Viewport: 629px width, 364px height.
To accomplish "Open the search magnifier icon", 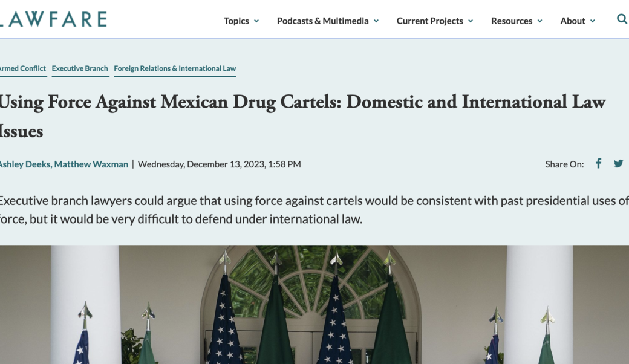I will [x=621, y=19].
